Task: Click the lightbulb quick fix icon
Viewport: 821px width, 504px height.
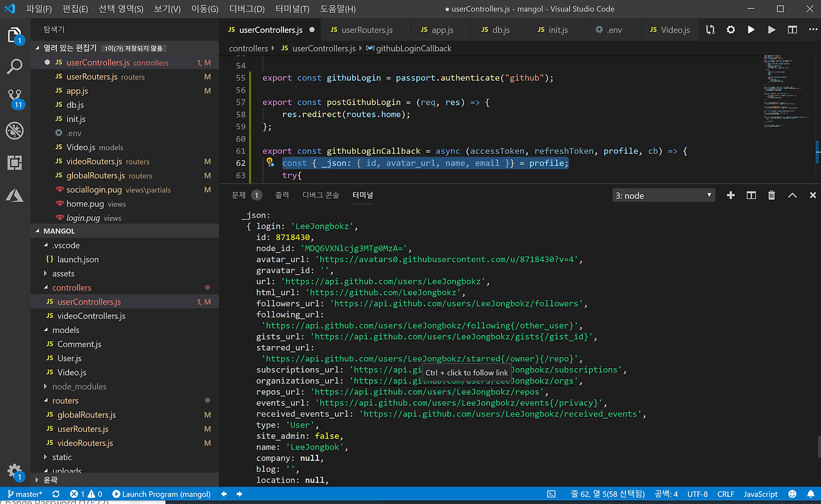Action: [270, 163]
